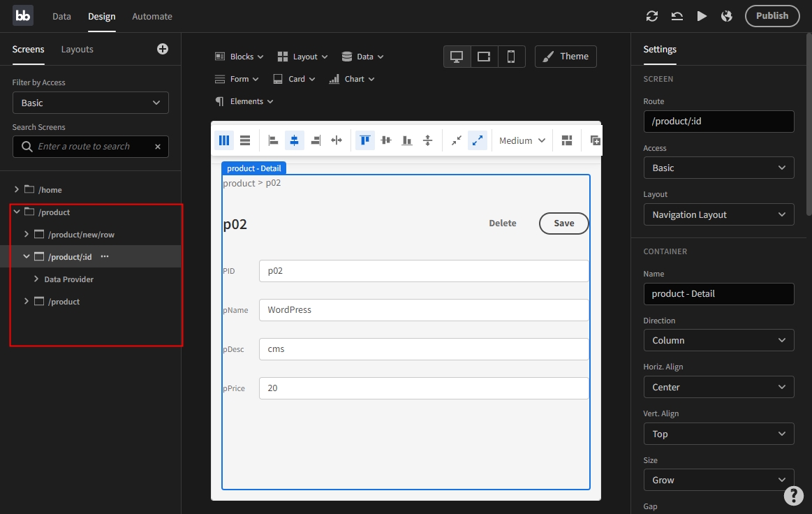Toggle shrink size arrows in toolbar
This screenshot has width=812, height=514.
click(x=457, y=140)
